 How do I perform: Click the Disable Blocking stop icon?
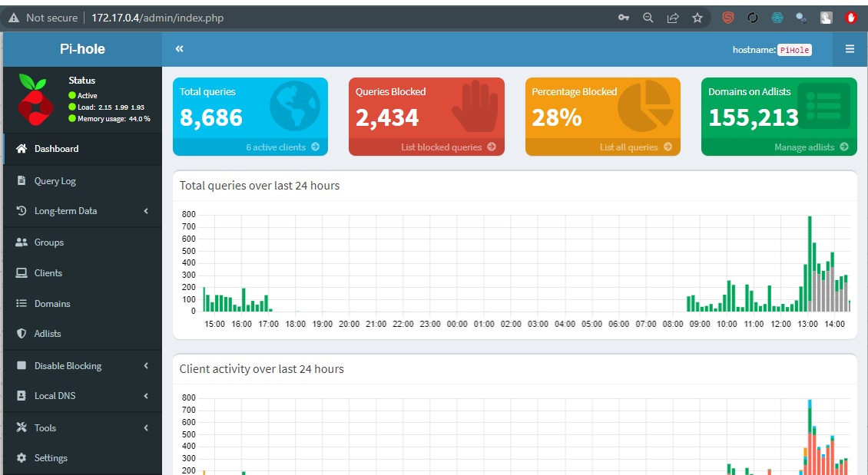point(22,365)
